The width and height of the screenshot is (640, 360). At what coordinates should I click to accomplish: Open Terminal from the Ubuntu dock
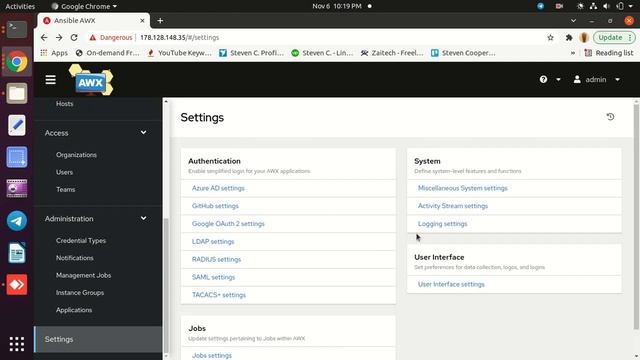coord(17,29)
